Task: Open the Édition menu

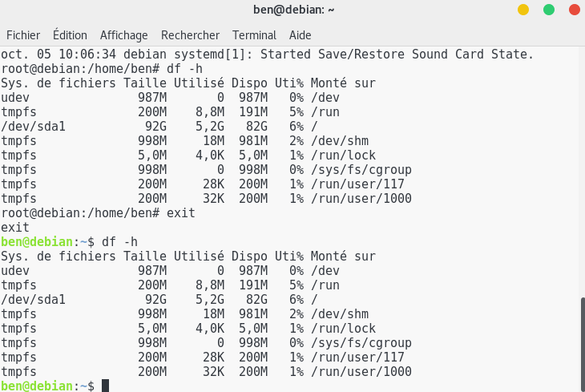Action: (x=70, y=35)
